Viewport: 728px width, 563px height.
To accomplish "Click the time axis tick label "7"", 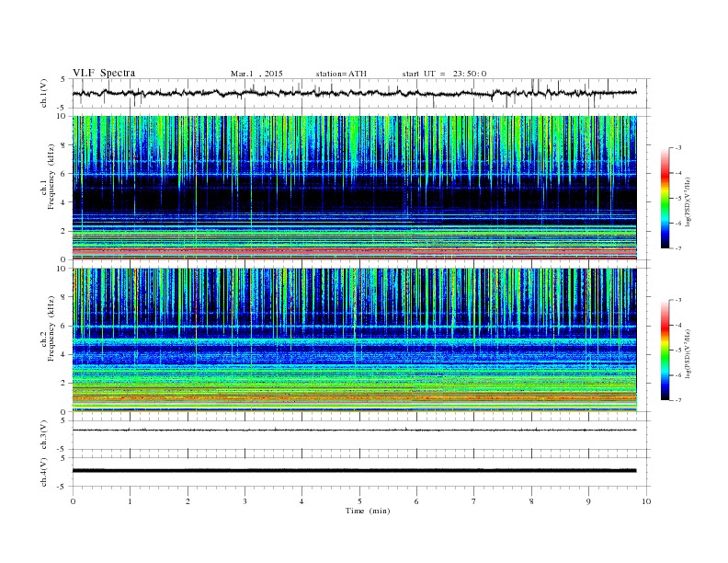I will (x=473, y=501).
